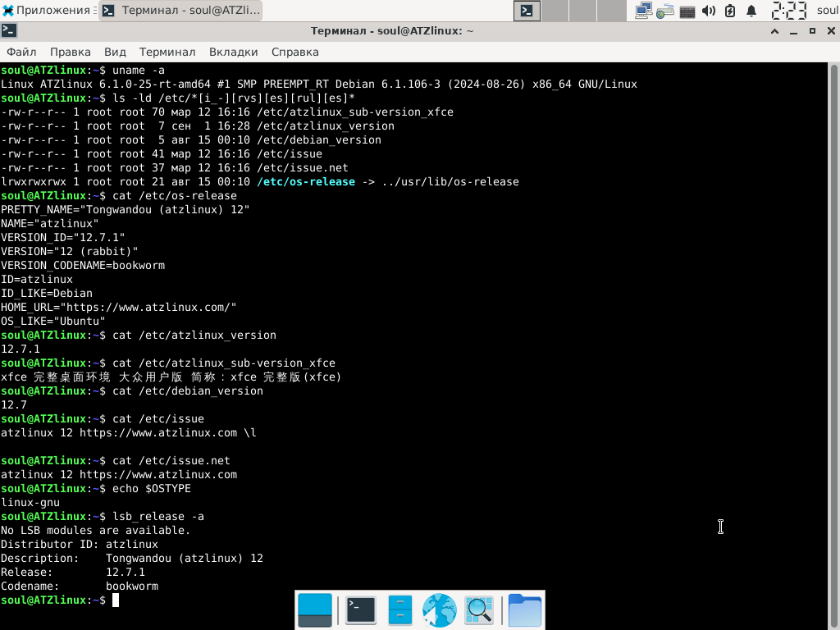Image resolution: width=840 pixels, height=630 pixels.
Task: Maximize the terminal window
Action: (x=812, y=31)
